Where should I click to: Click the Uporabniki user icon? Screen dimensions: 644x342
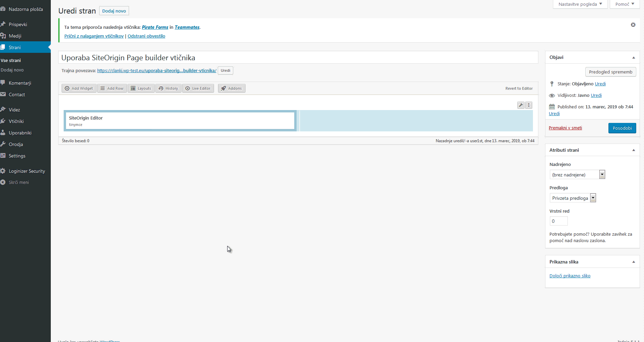pos(3,133)
